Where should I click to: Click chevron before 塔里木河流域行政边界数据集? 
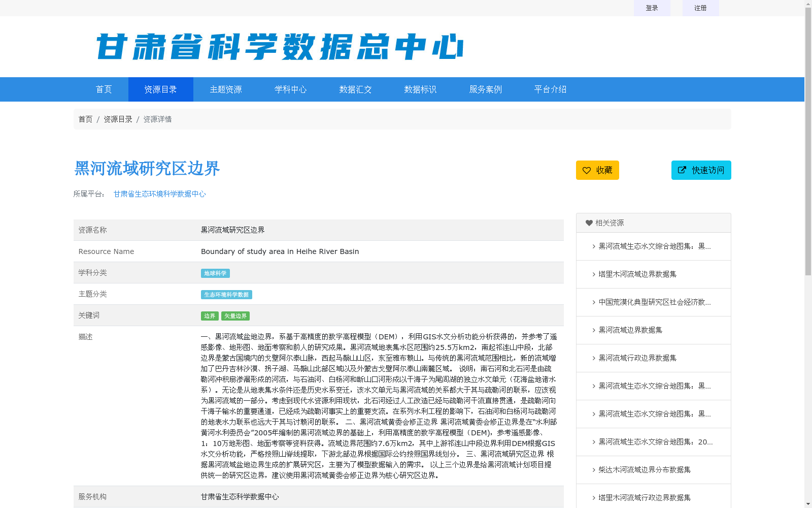pyautogui.click(x=594, y=498)
